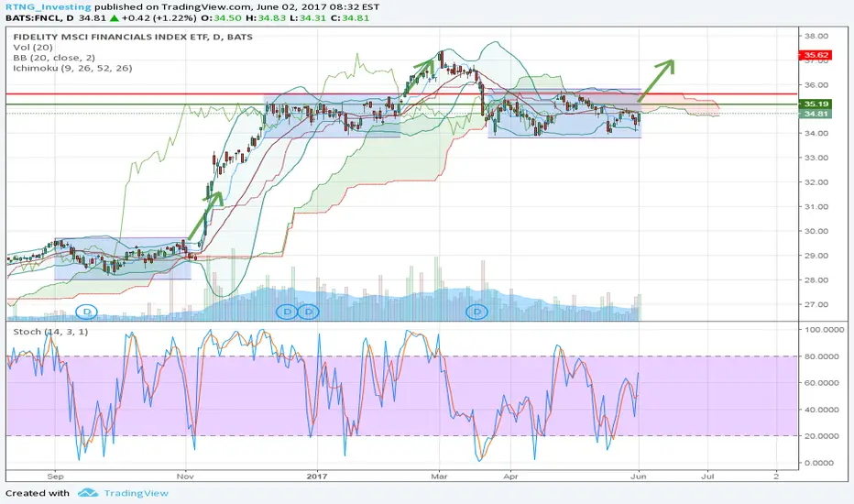The image size is (854, 504).
Task: Click the Vol (20) indicator label
Action: click(33, 48)
